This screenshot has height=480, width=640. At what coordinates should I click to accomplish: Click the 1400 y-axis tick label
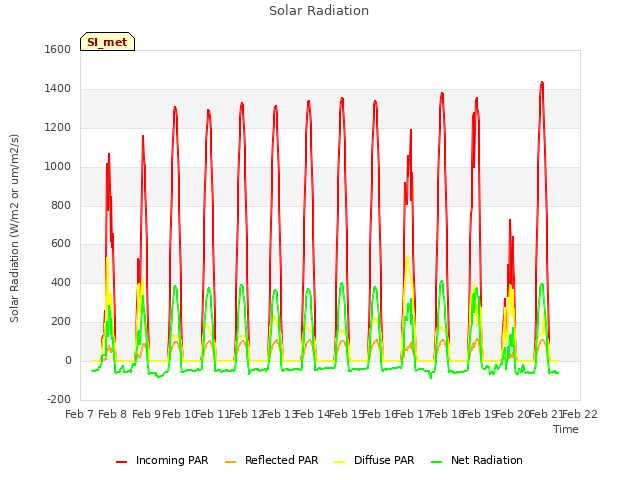tap(58, 89)
